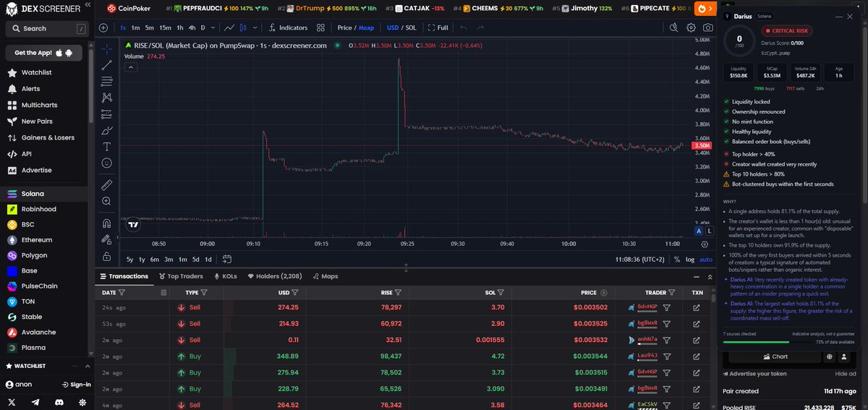Open the theme settings icon in sidebar footer

click(x=82, y=401)
